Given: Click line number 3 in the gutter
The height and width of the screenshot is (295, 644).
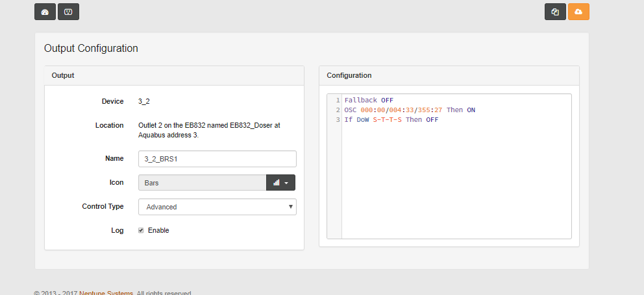Looking at the screenshot, I should point(338,120).
